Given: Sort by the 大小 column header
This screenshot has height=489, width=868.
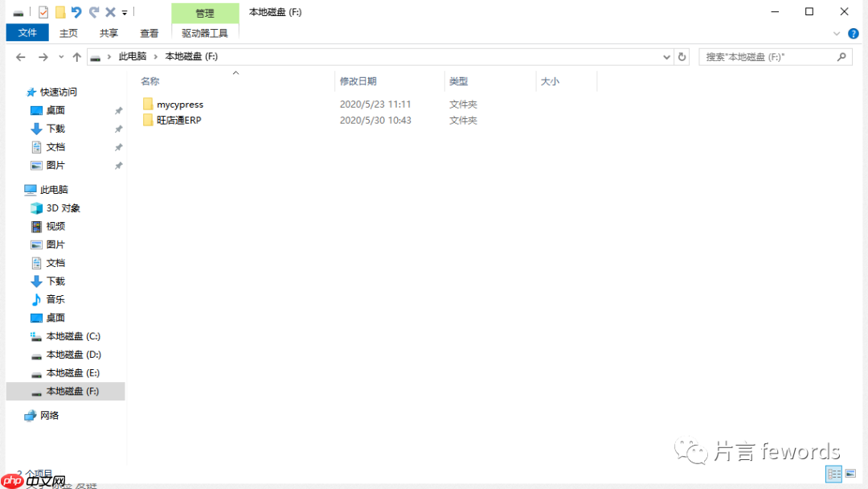Looking at the screenshot, I should 550,81.
